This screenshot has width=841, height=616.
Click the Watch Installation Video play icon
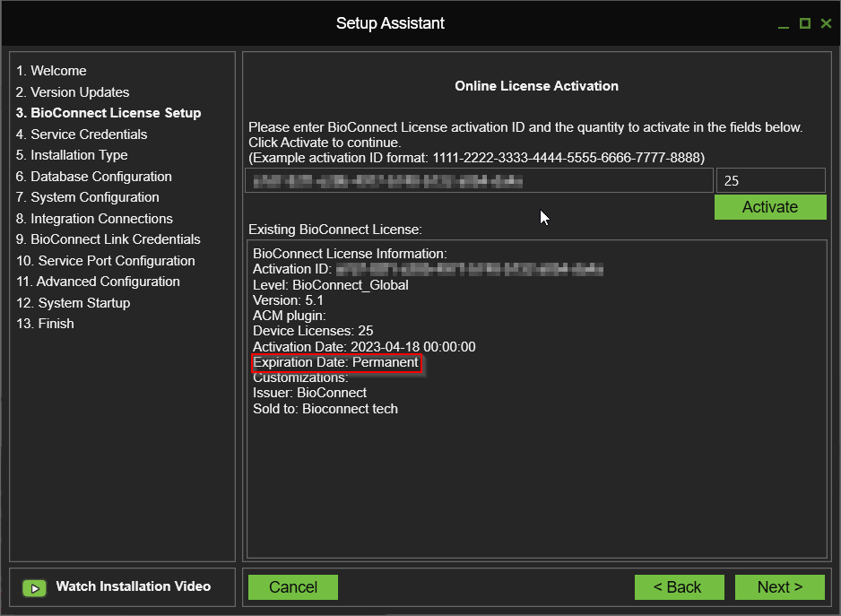point(34,588)
